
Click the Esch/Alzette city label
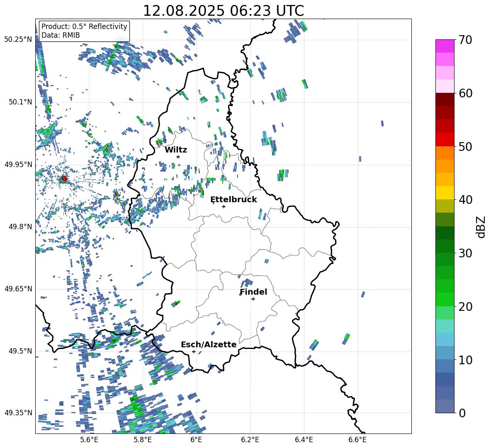coord(209,344)
